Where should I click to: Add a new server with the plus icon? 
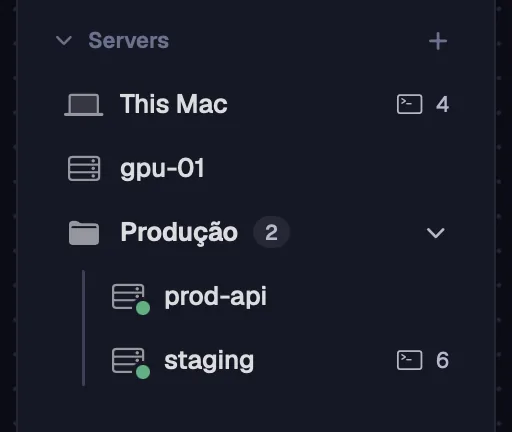coord(438,41)
